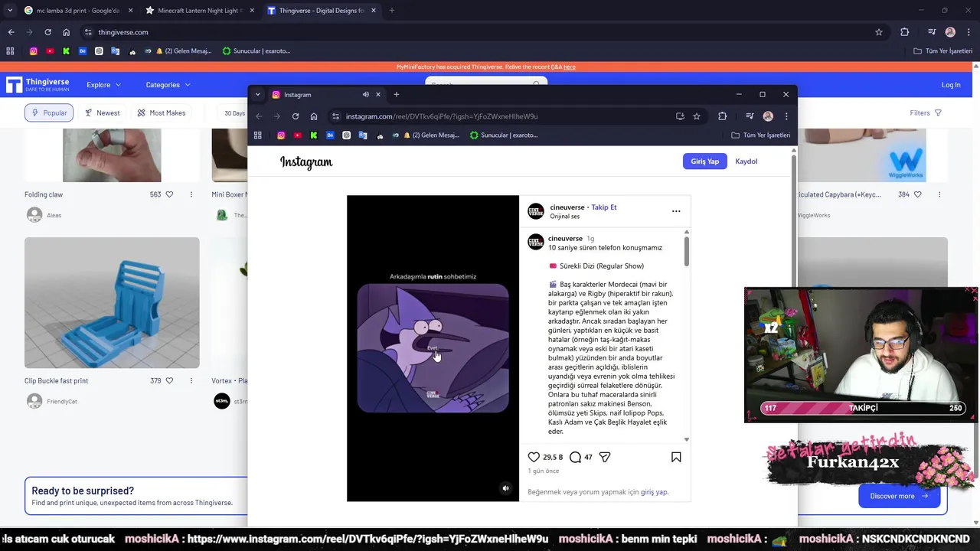Screen dimensions: 980x551
Task: Open Kick bookmark in the Thingiverse window bookmarks bar
Action: [x=66, y=51]
